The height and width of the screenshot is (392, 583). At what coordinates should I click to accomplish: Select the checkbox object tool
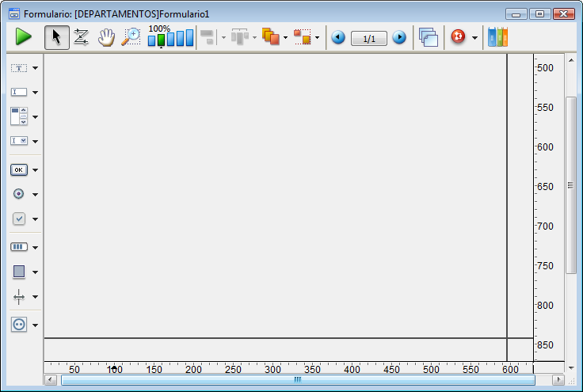pyautogui.click(x=19, y=219)
